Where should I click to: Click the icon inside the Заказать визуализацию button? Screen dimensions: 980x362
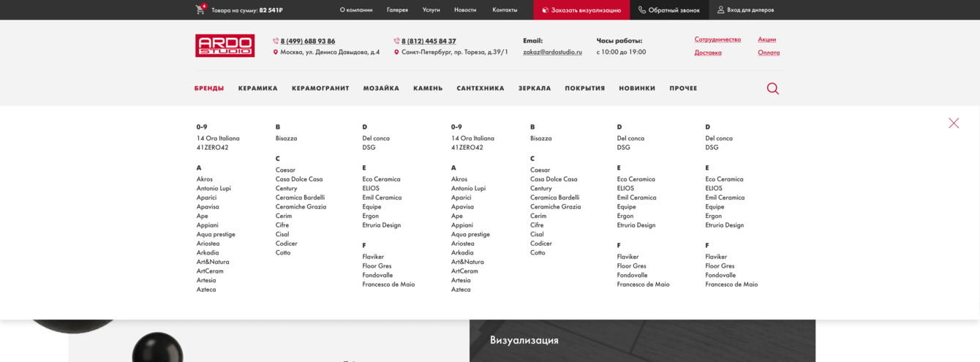click(x=545, y=10)
